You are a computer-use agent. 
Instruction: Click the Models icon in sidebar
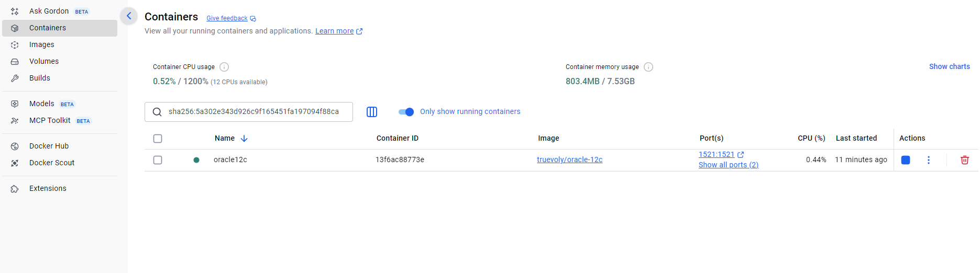pos(15,104)
